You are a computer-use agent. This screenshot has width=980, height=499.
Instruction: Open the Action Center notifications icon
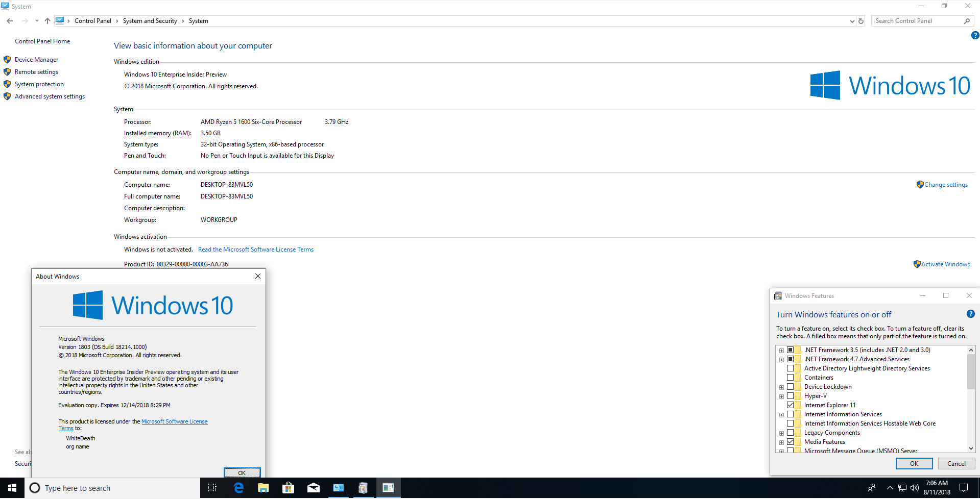tap(964, 488)
